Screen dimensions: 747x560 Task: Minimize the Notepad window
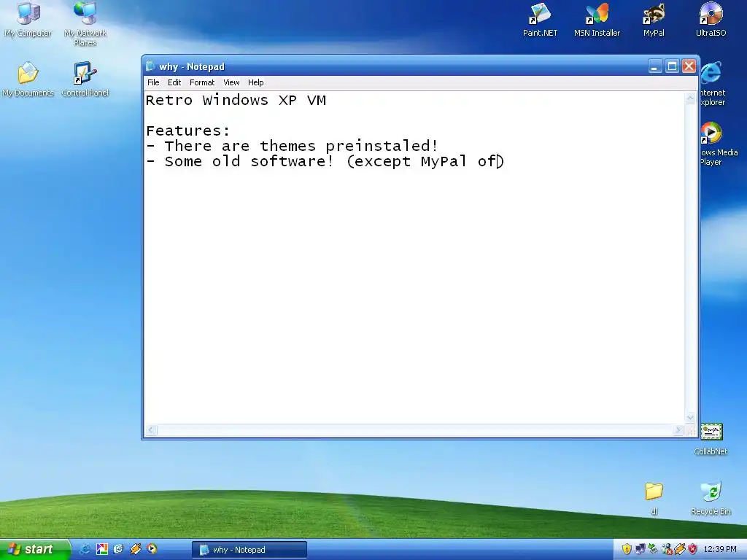coord(655,66)
